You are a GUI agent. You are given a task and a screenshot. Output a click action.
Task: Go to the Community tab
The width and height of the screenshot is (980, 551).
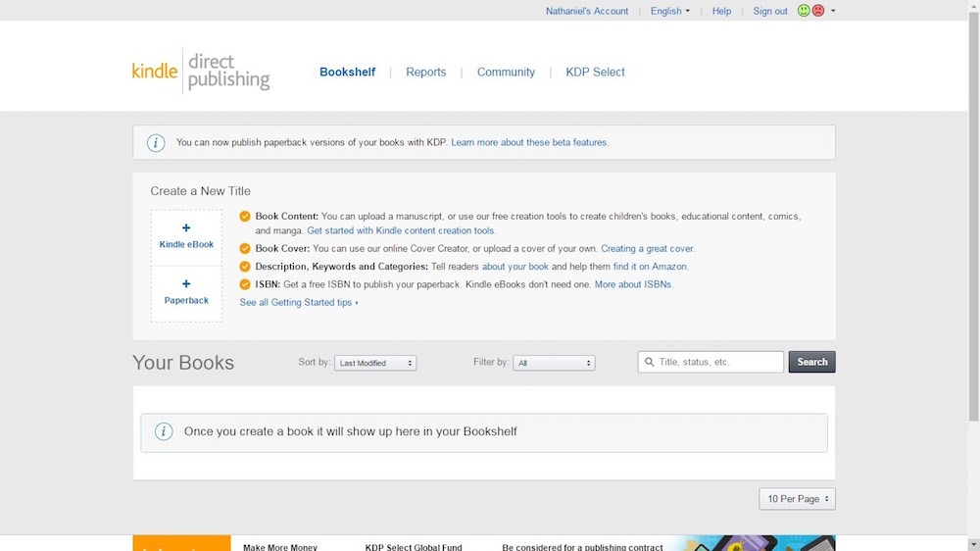click(x=507, y=72)
